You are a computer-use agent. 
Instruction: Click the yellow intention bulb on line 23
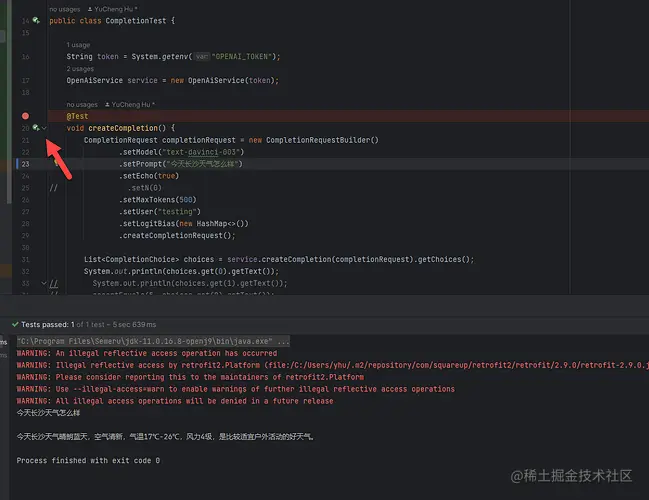56,164
